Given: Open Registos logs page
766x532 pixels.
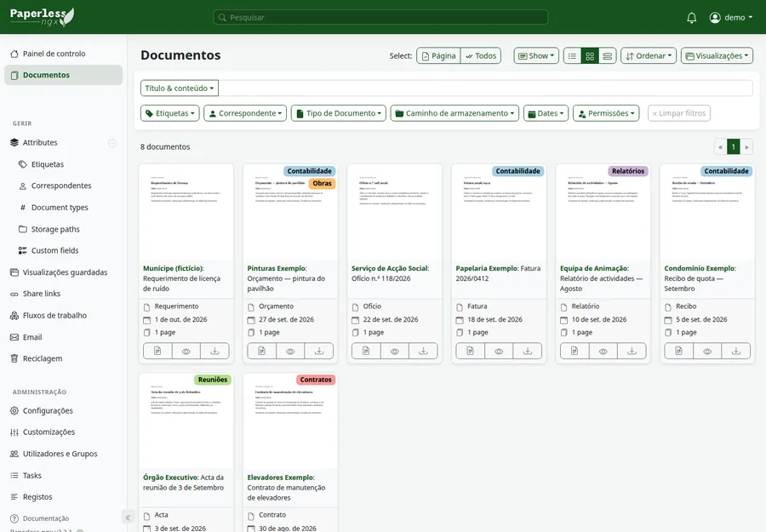Looking at the screenshot, I should [64, 497].
